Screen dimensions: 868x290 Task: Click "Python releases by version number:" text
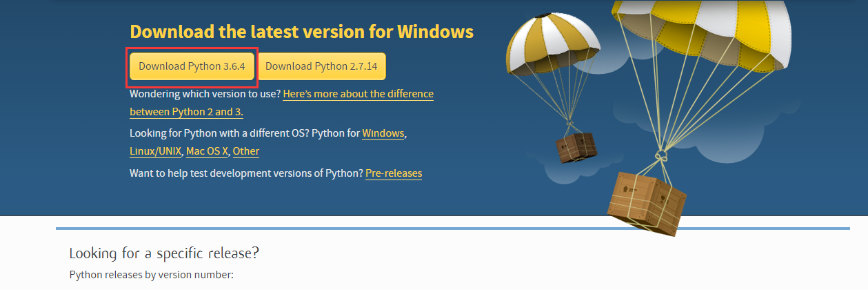coord(152,275)
